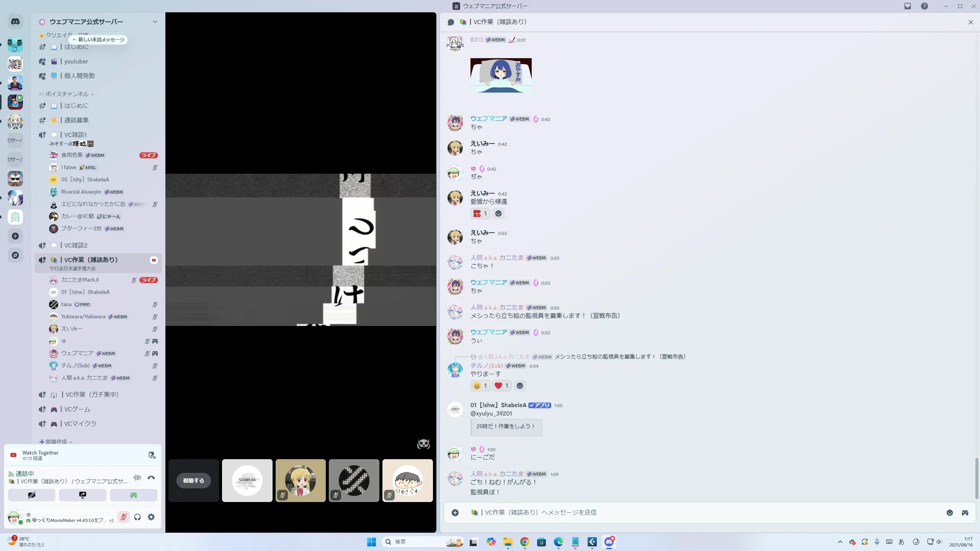The image size is (980, 551).
Task: Collapse the ボイスチャンネル category
Action: click(67, 94)
